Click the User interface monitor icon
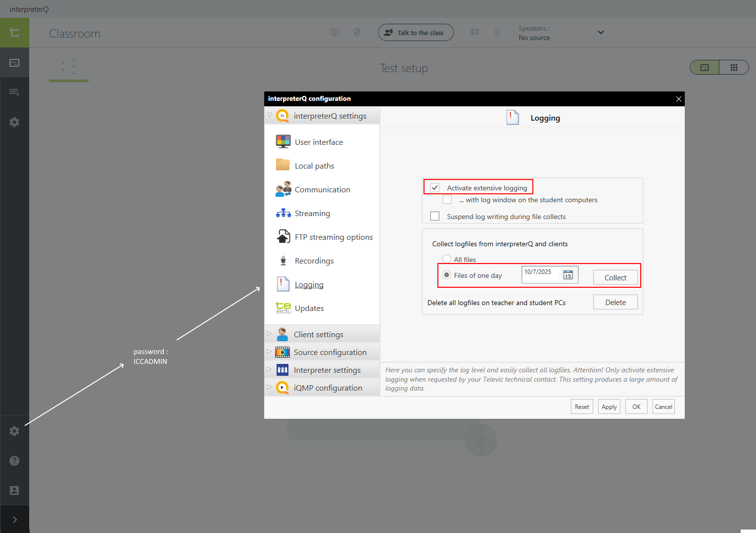756x533 pixels. pos(283,142)
